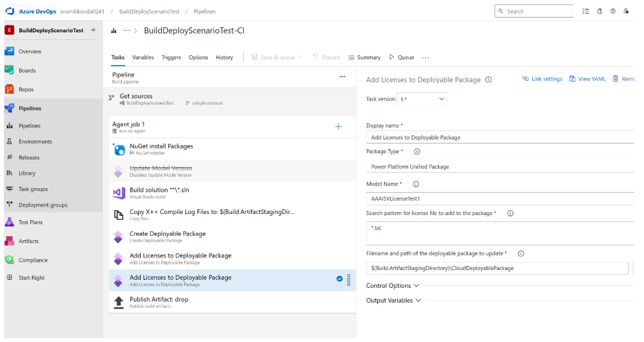Switch to the Variables tab
Screen dimensions: 644x342
coord(143,57)
